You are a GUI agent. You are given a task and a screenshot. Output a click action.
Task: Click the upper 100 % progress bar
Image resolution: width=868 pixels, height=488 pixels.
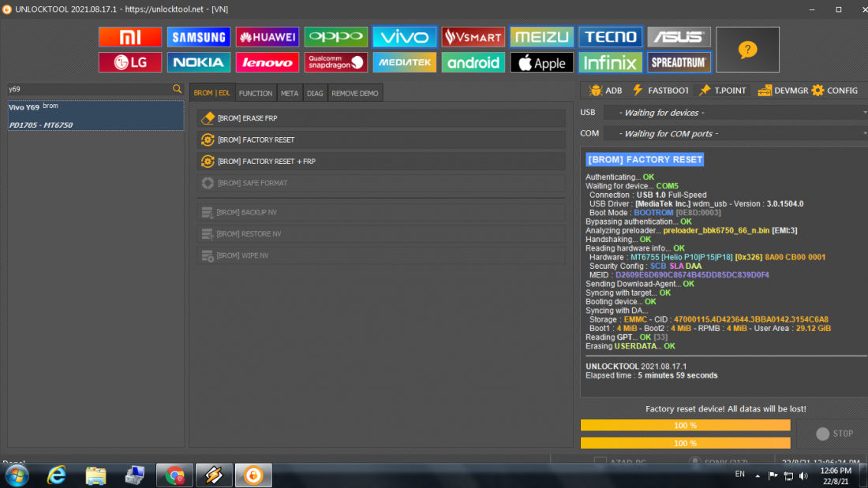point(685,426)
